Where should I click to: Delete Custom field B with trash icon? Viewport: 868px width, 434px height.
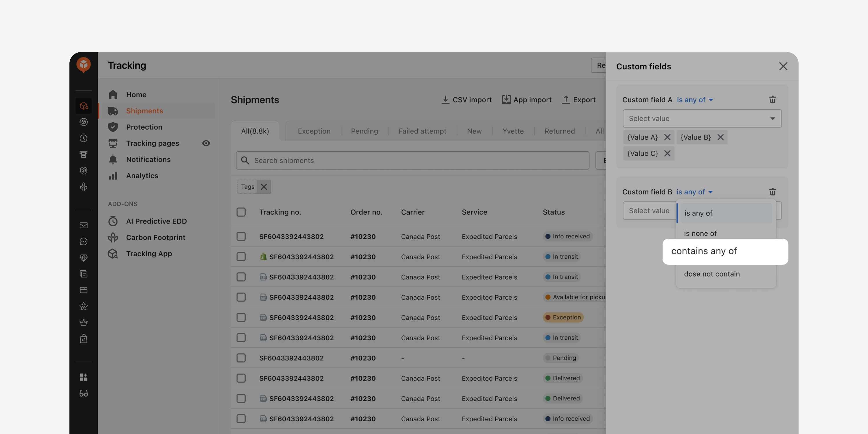[772, 192]
